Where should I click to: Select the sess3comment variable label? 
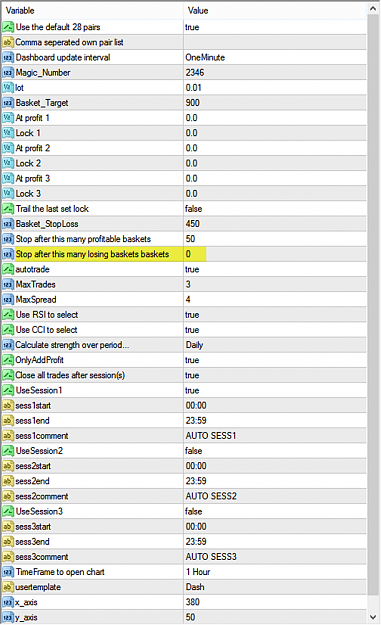click(x=42, y=557)
